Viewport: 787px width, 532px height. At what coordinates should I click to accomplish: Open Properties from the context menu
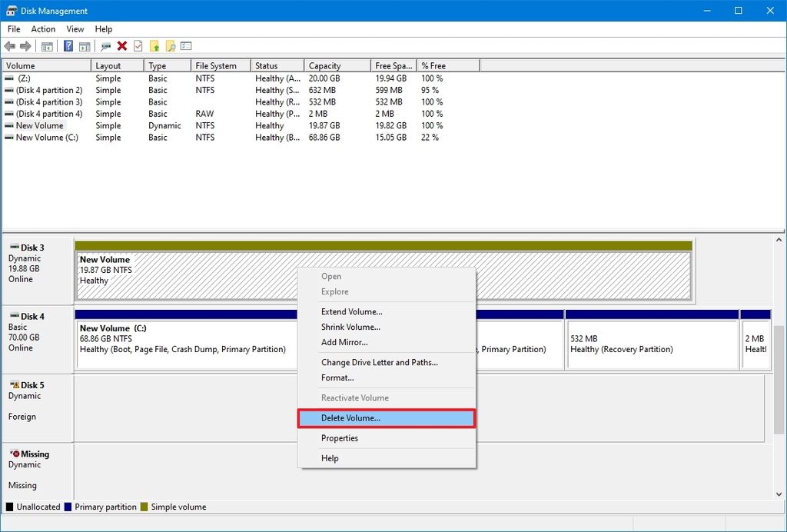click(340, 437)
